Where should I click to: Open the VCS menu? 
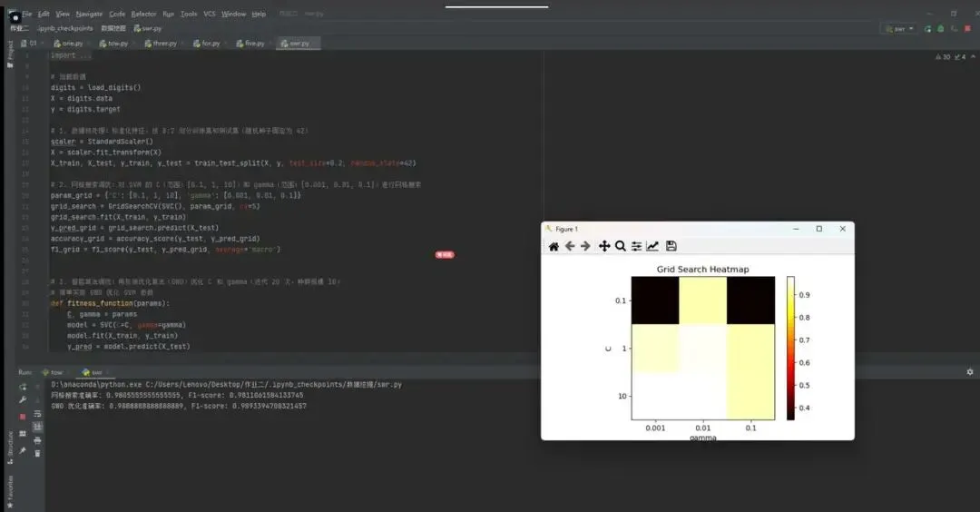[x=210, y=14]
